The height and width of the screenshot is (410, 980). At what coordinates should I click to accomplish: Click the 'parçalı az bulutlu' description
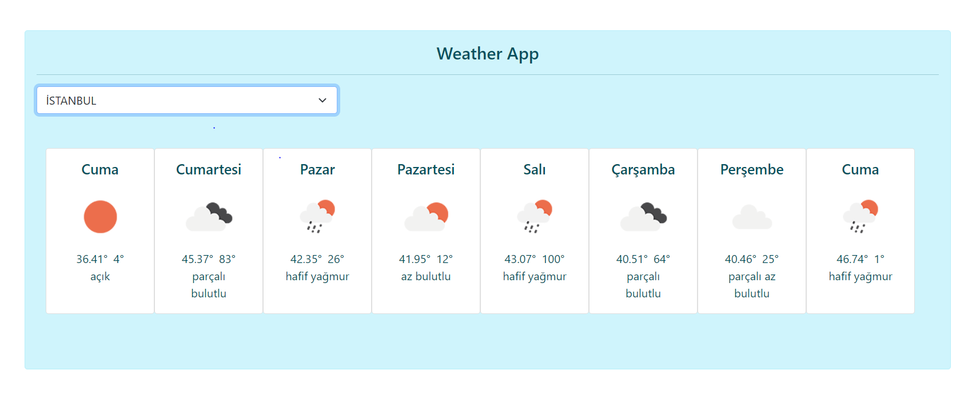(x=752, y=285)
